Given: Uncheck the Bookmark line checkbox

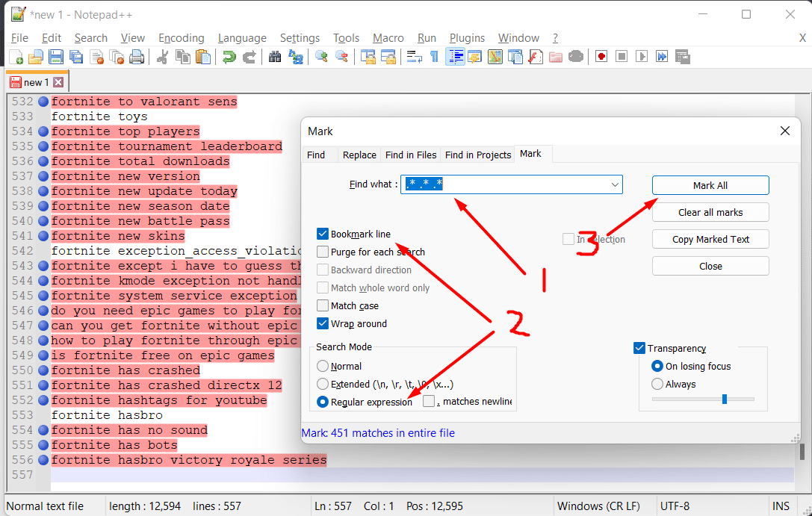Looking at the screenshot, I should pos(323,234).
